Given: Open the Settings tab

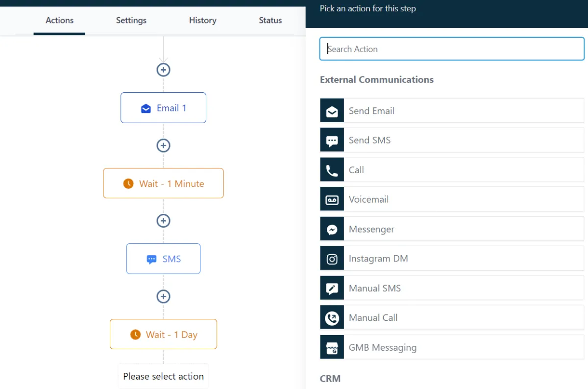Looking at the screenshot, I should point(131,21).
